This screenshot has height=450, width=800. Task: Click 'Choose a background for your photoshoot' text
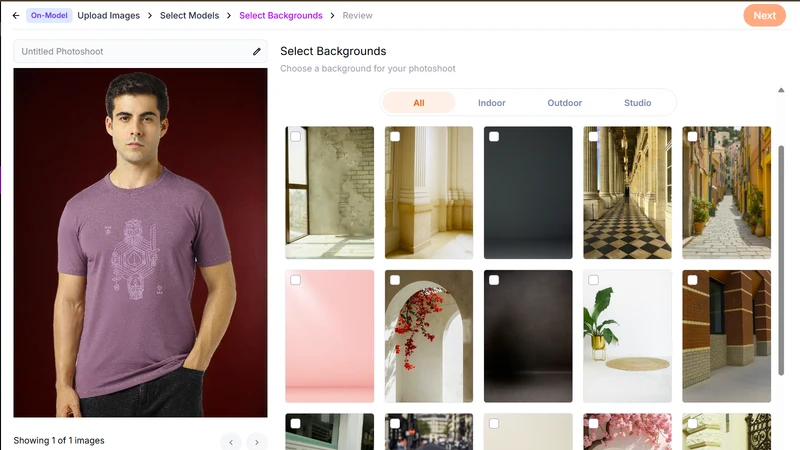click(x=368, y=68)
